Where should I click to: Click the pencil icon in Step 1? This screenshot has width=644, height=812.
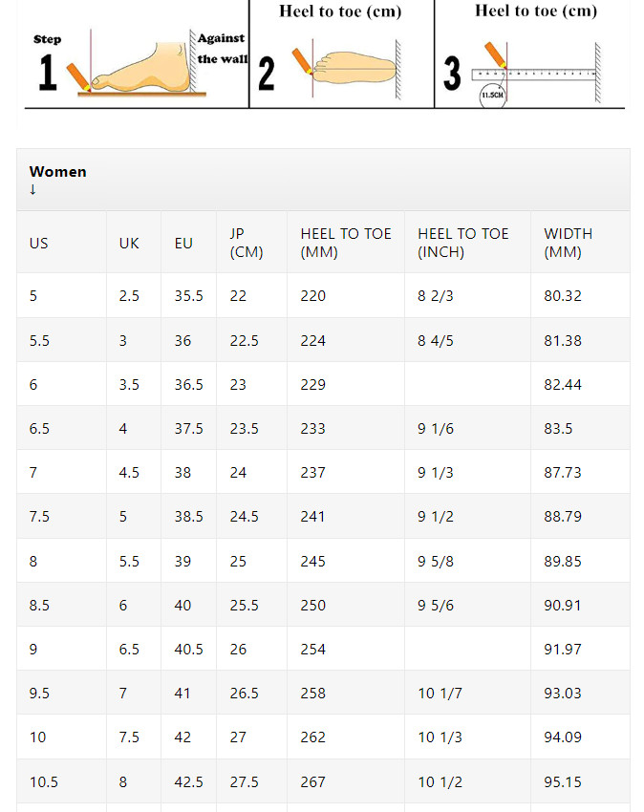tap(78, 77)
